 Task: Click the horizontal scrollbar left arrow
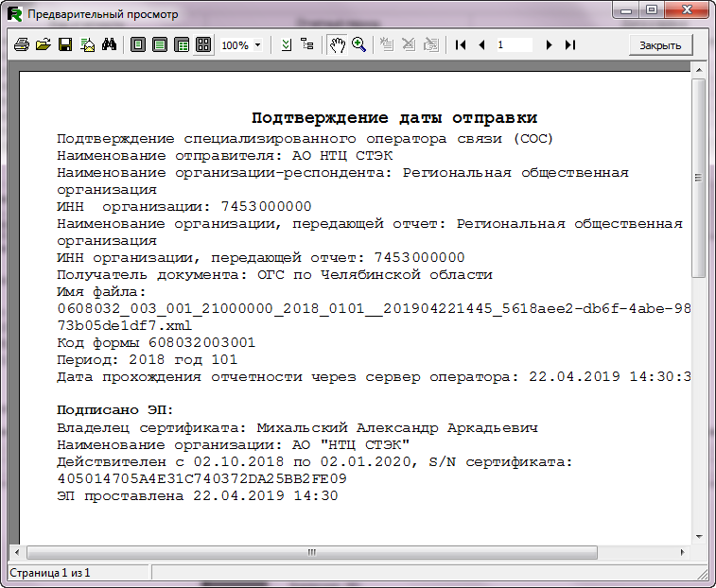[17, 552]
